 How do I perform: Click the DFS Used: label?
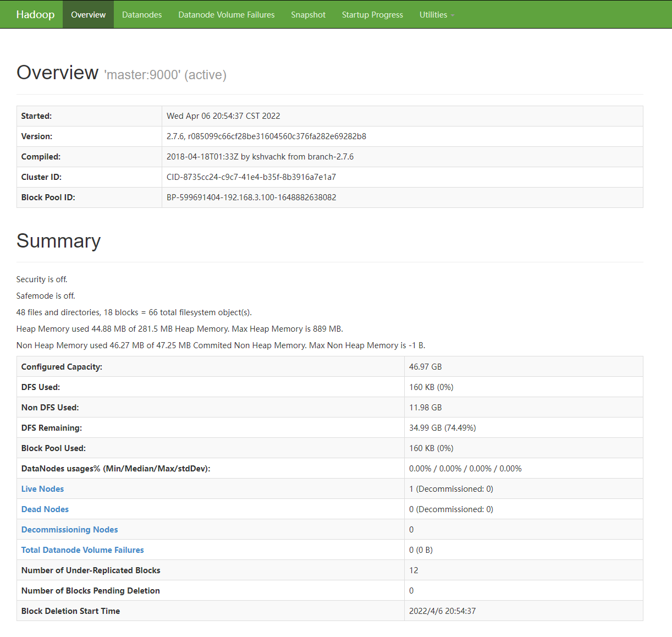click(x=41, y=387)
